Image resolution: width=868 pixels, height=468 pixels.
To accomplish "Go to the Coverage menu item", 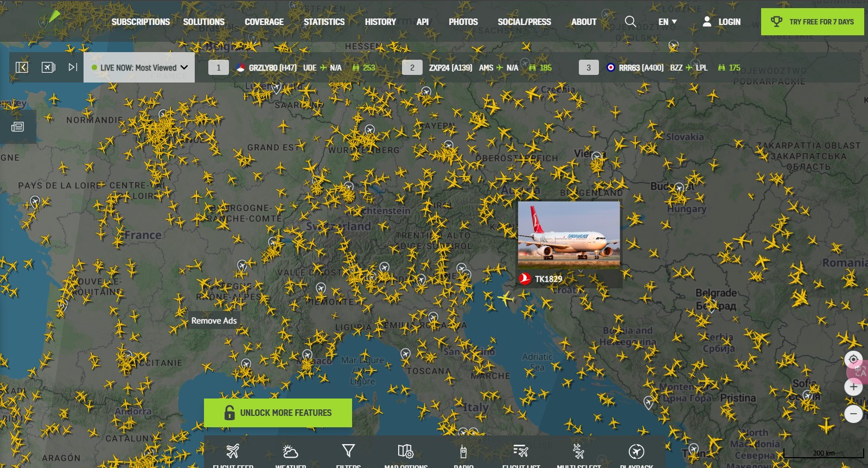I will [x=264, y=22].
